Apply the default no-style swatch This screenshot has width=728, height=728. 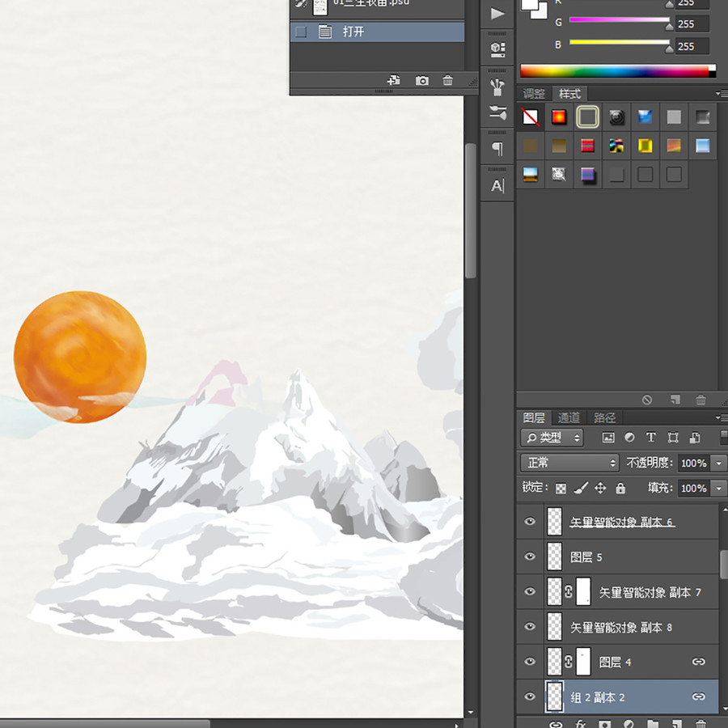click(x=530, y=117)
